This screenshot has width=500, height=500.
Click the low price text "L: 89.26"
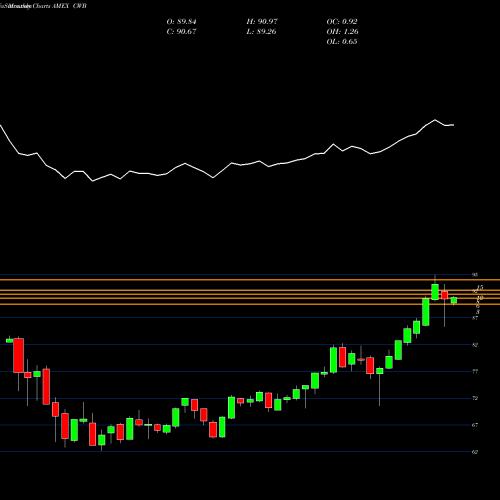261,32
